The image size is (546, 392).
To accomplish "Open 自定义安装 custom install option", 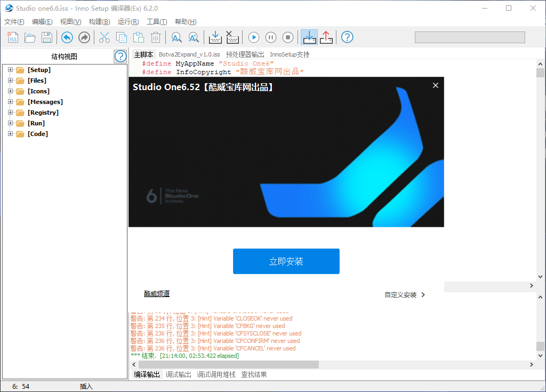I will click(405, 295).
